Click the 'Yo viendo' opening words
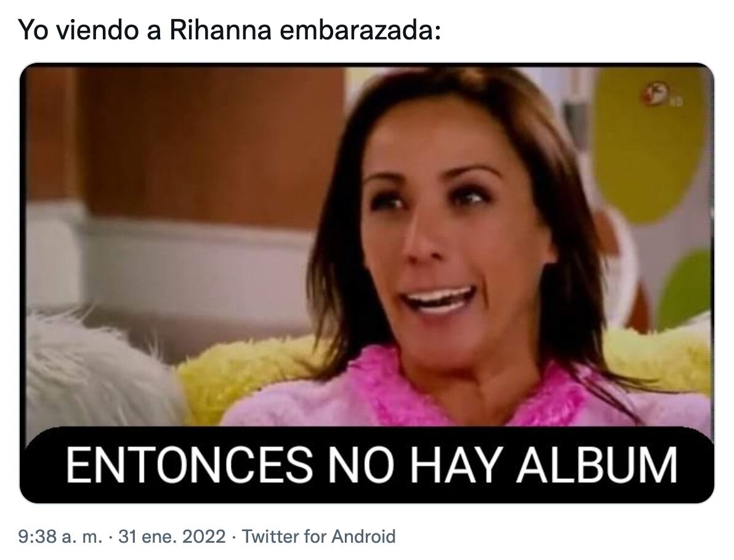This screenshot has width=734, height=560. [79, 30]
